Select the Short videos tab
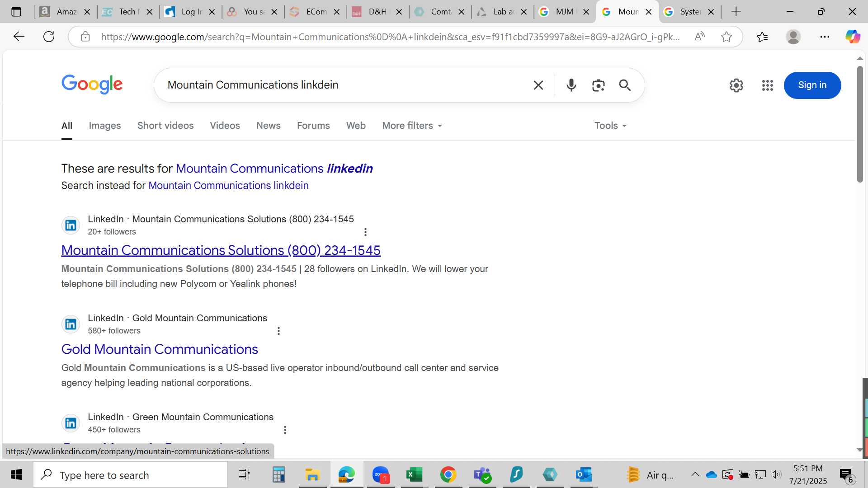The image size is (868, 488). pyautogui.click(x=165, y=126)
